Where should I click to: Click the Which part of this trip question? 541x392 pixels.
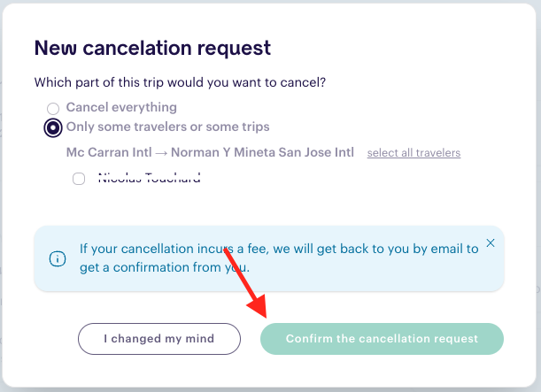click(180, 83)
